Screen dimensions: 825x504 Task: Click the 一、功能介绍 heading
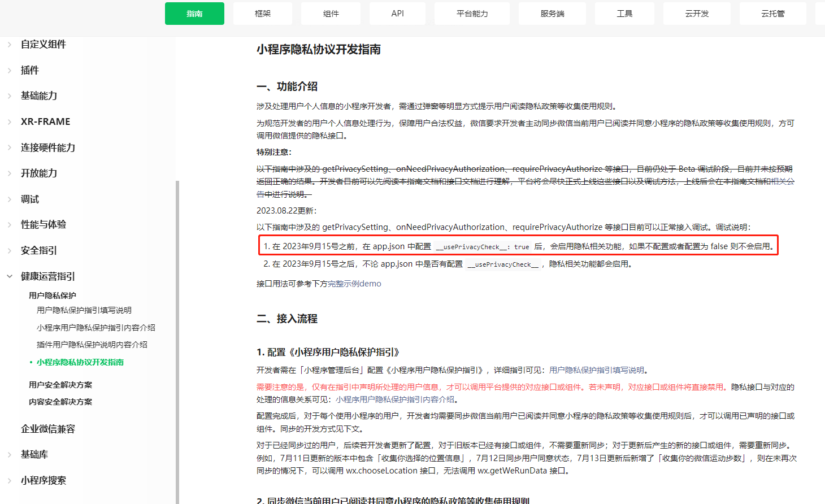[287, 86]
